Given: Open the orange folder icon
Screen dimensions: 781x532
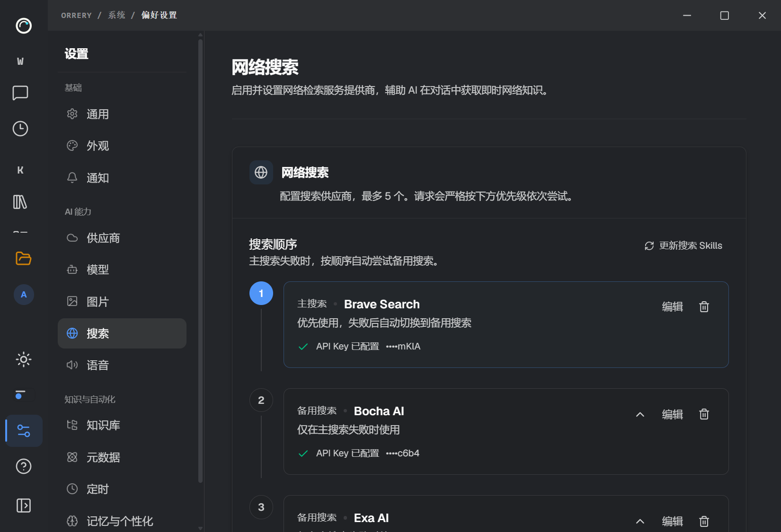Looking at the screenshot, I should (23, 258).
